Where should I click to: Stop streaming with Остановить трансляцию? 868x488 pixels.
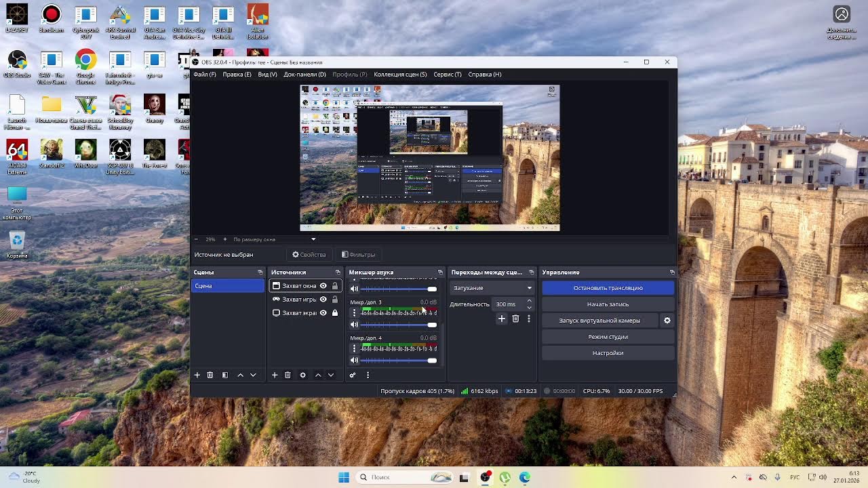(608, 288)
